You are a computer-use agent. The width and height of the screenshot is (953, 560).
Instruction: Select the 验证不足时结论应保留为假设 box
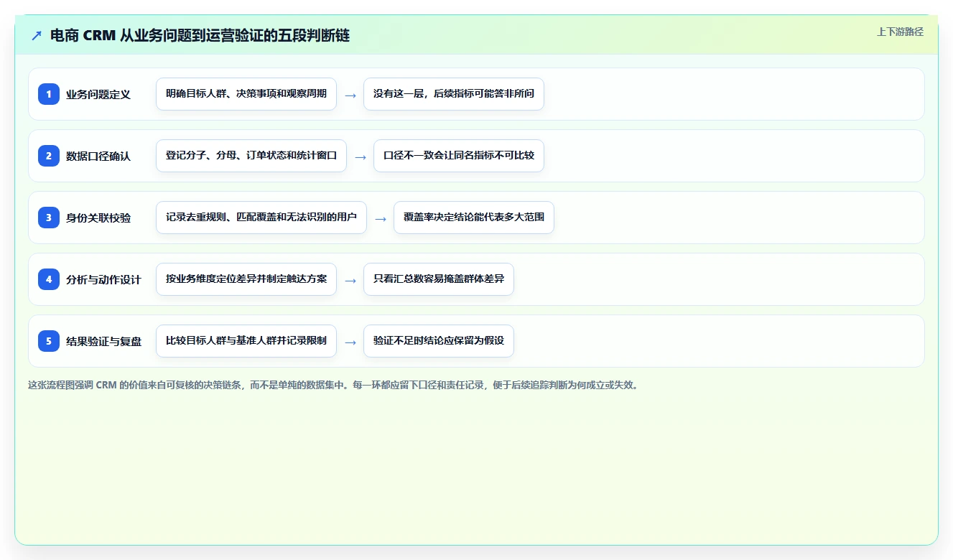coord(439,341)
